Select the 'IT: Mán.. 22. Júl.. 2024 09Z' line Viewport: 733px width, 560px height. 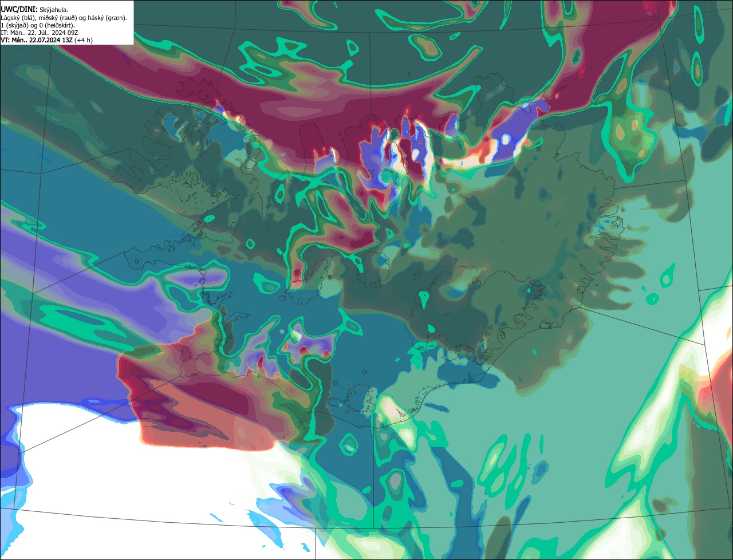[x=40, y=33]
